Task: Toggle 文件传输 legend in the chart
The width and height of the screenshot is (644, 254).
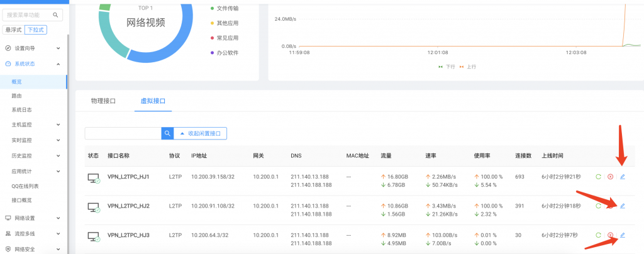Action: pos(227,8)
